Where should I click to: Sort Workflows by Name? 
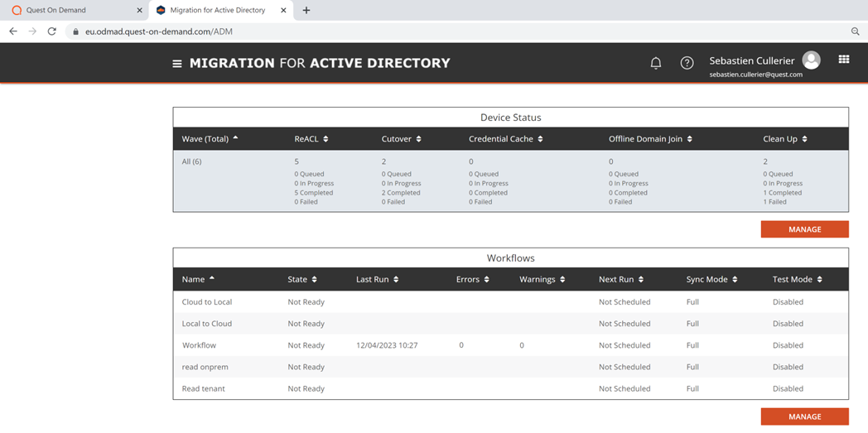[x=198, y=279]
